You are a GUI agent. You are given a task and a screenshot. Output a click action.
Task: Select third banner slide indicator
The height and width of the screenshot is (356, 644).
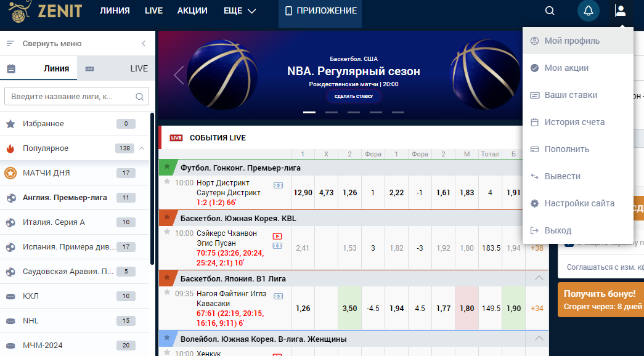point(354,112)
